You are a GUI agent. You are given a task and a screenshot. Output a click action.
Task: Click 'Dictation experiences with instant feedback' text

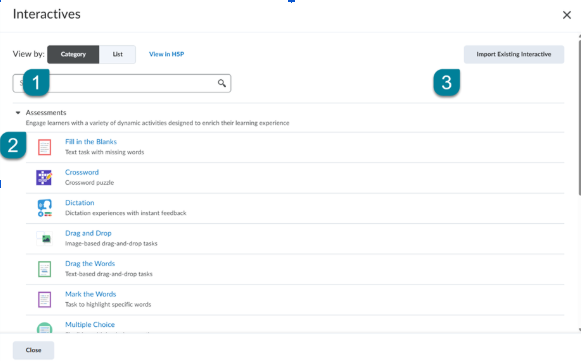tap(126, 213)
